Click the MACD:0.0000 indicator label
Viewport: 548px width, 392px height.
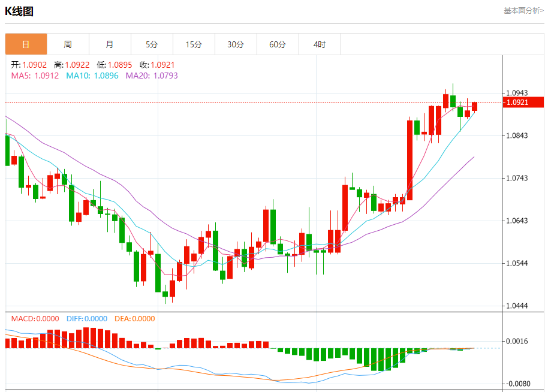coord(35,319)
